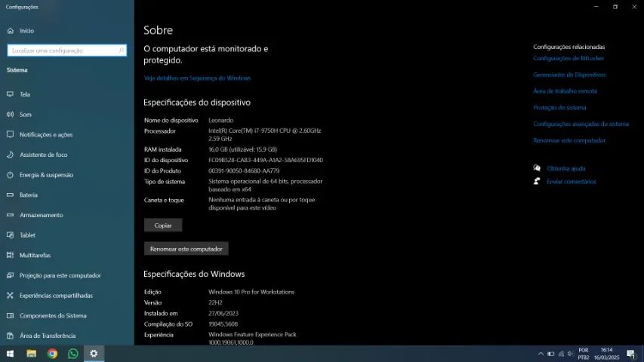644x362 pixels.
Task: Open the network icon in the tray
Action: point(561,354)
